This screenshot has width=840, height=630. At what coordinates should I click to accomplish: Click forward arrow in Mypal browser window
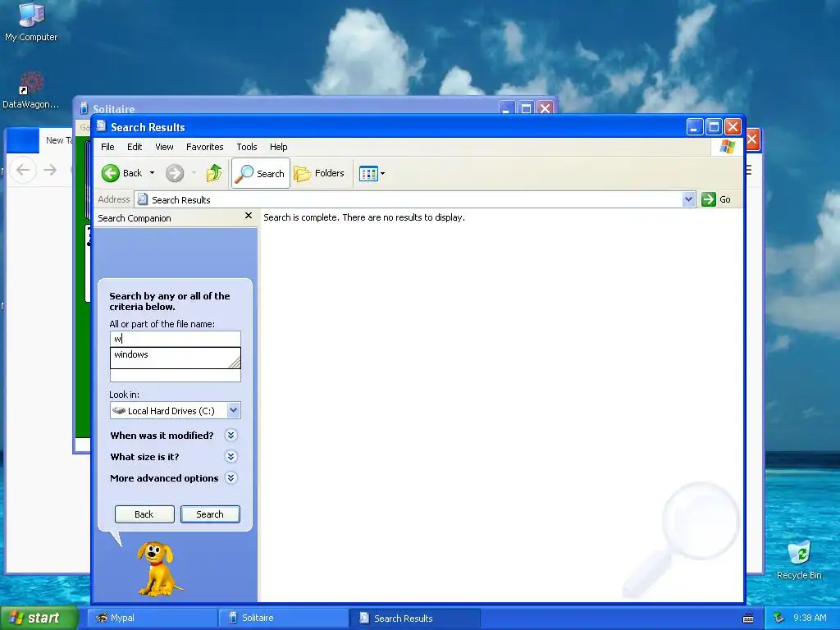[50, 170]
